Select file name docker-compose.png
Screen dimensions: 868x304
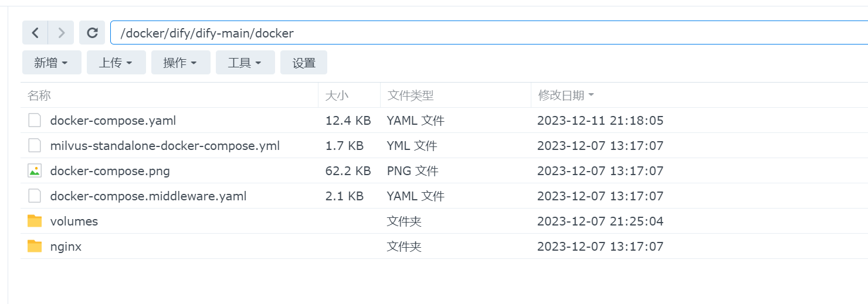pos(110,171)
